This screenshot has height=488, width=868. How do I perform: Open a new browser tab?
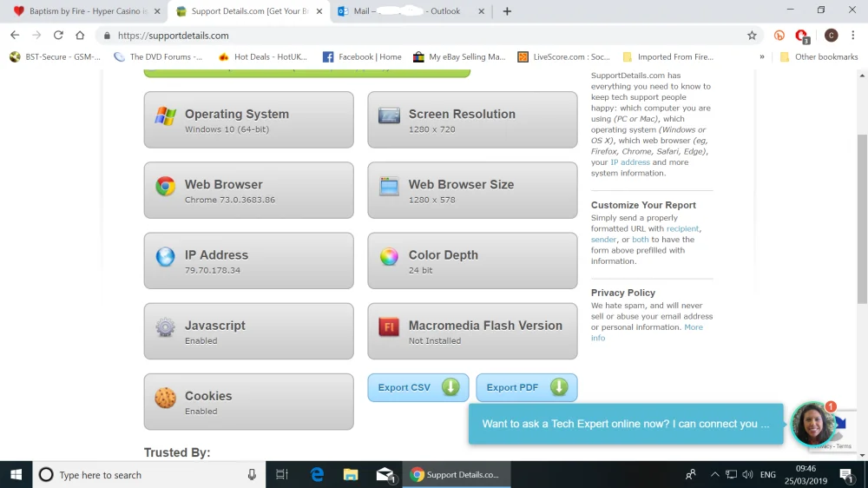507,11
